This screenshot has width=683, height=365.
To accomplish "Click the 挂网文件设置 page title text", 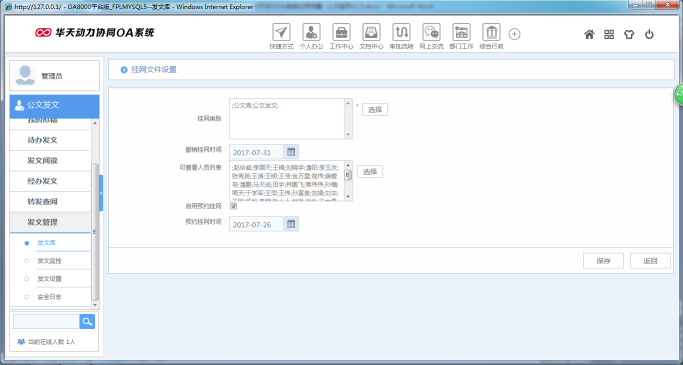I will click(x=154, y=70).
